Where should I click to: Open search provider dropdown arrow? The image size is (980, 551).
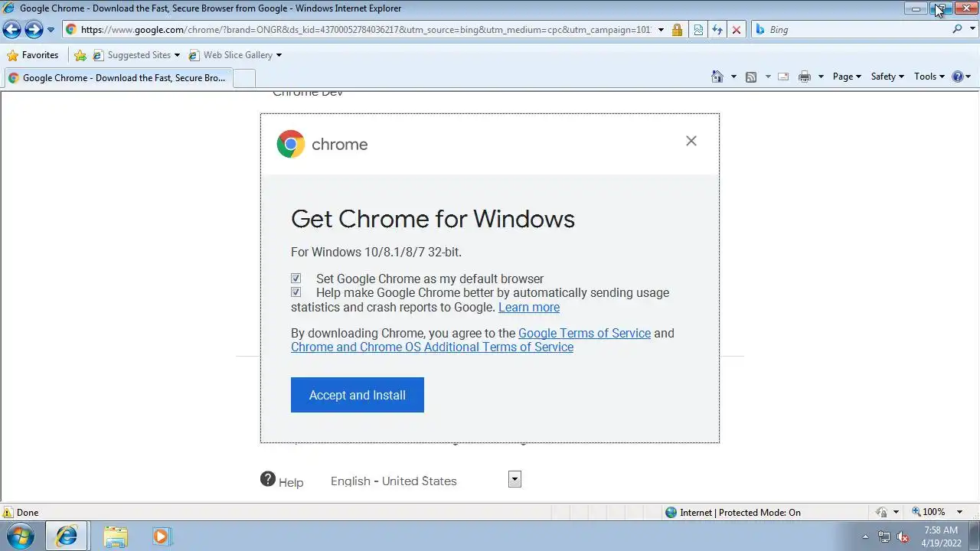[x=971, y=30]
